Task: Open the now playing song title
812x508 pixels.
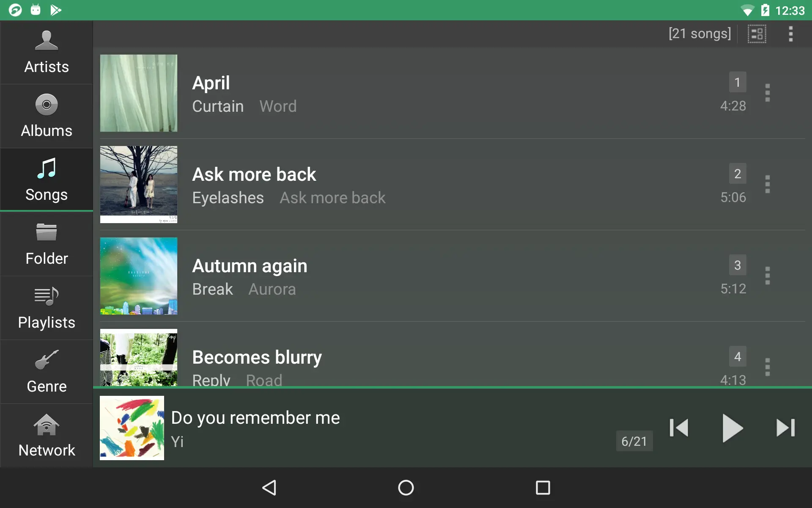Action: [x=255, y=418]
